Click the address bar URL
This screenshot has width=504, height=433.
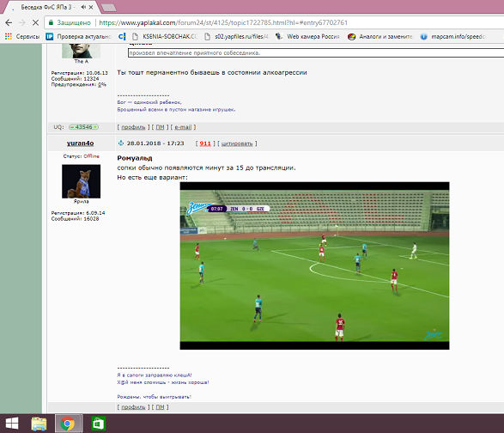pyautogui.click(x=223, y=22)
